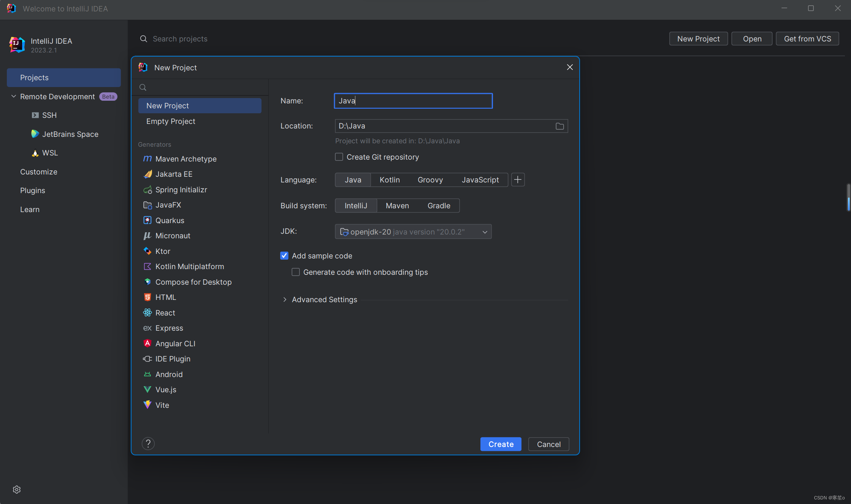This screenshot has height=504, width=851.
Task: Click the Jakarta EE generator icon
Action: [147, 174]
